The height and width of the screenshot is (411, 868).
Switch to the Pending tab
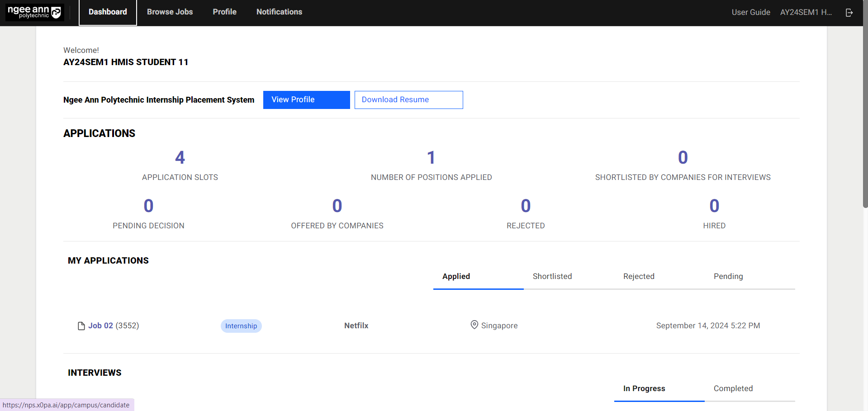[x=728, y=277]
